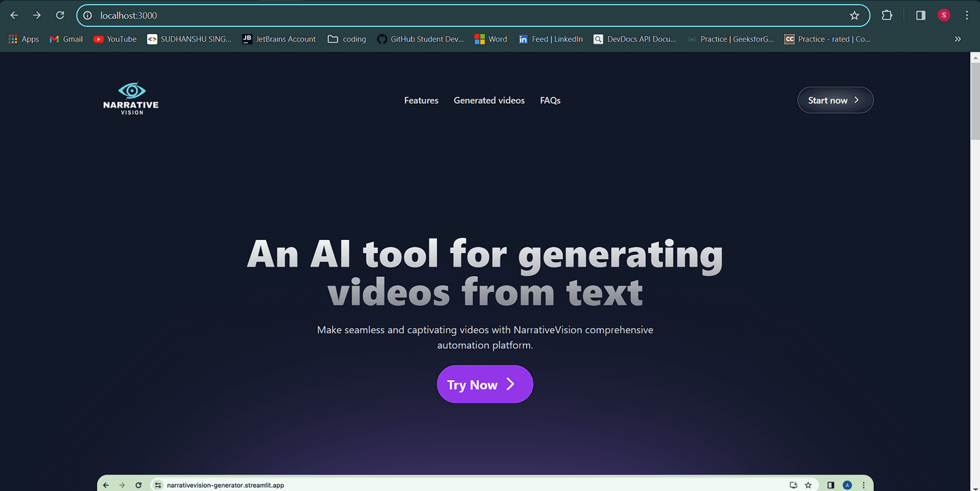Open the Chrome profile avatar S
Image resolution: width=980 pixels, height=491 pixels.
click(943, 15)
